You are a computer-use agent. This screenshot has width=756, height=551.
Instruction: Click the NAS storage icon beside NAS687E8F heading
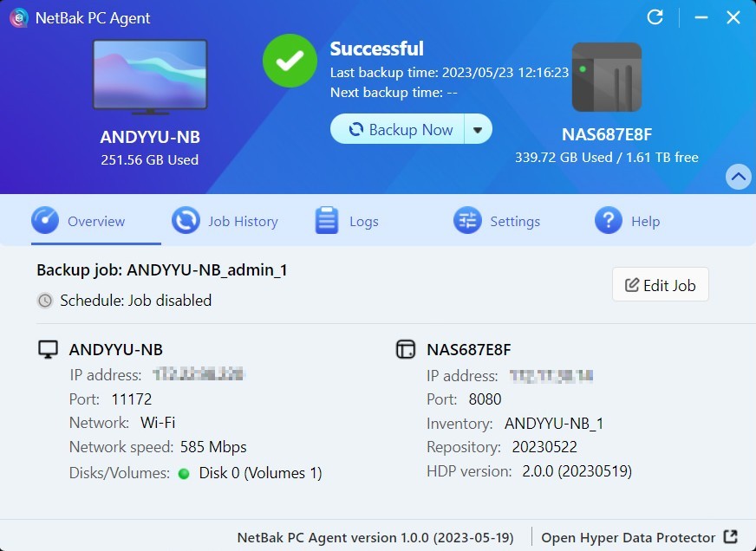406,350
